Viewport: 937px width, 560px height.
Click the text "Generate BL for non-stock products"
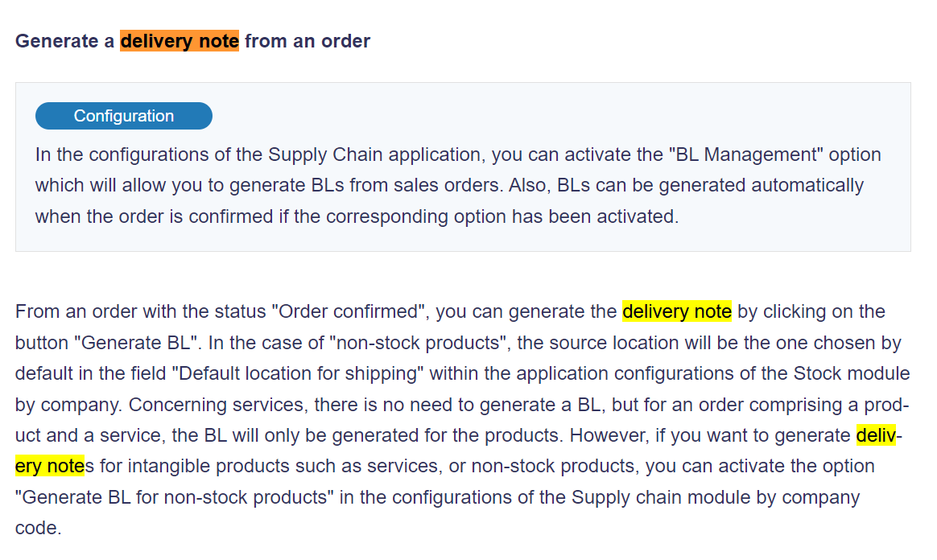pos(175,496)
